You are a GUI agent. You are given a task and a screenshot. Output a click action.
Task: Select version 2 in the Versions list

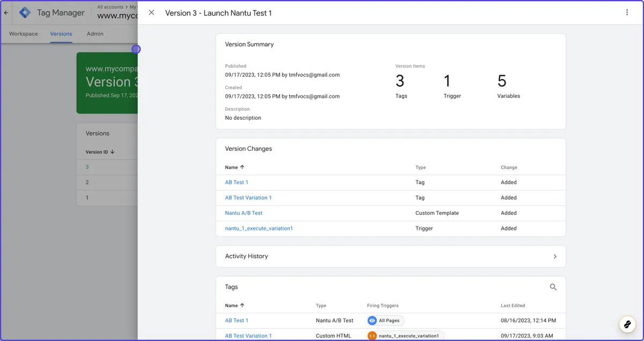click(87, 183)
